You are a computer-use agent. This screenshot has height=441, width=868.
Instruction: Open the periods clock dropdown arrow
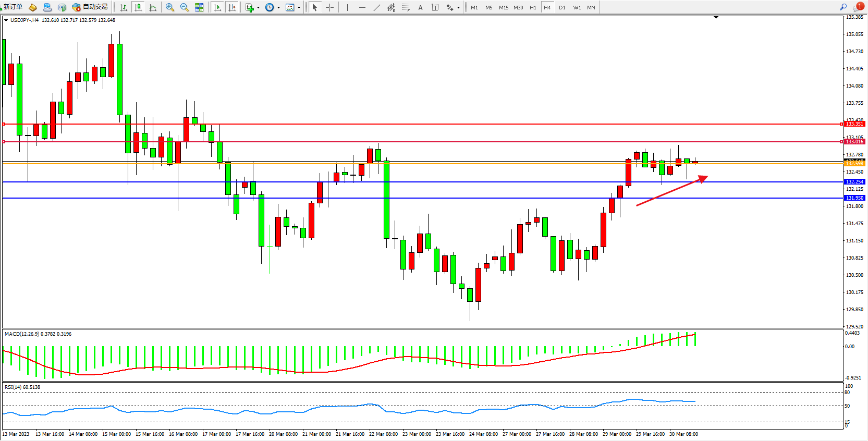278,7
